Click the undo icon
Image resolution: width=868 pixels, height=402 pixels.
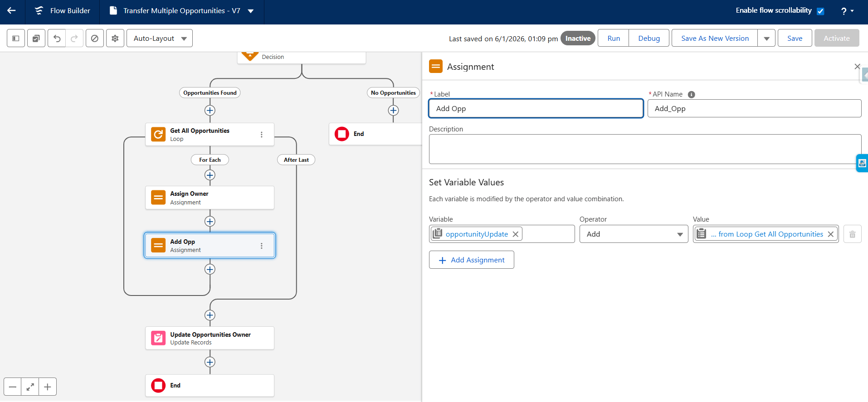(57, 39)
